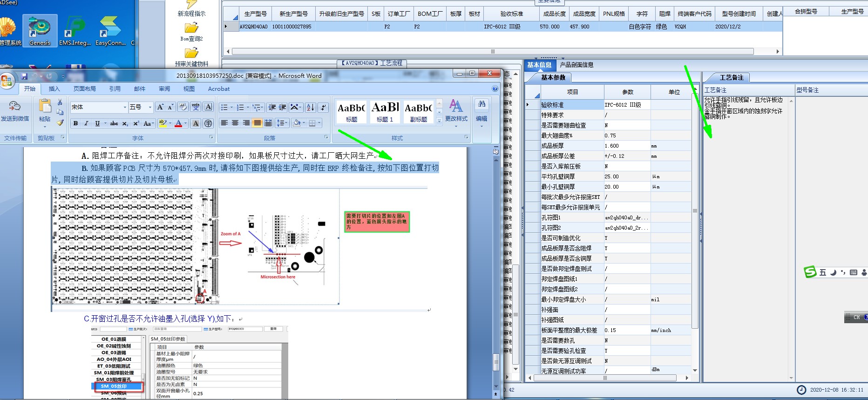Expand the paste options arrow under 粘贴
The image size is (868, 400).
coord(45,127)
